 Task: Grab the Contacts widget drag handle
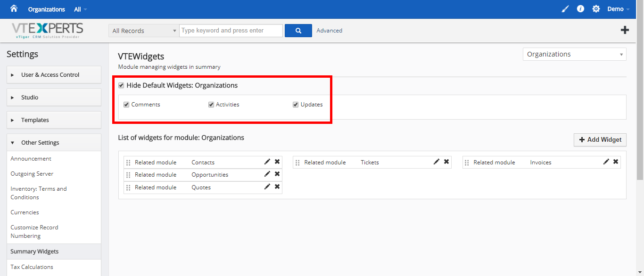[x=128, y=162]
